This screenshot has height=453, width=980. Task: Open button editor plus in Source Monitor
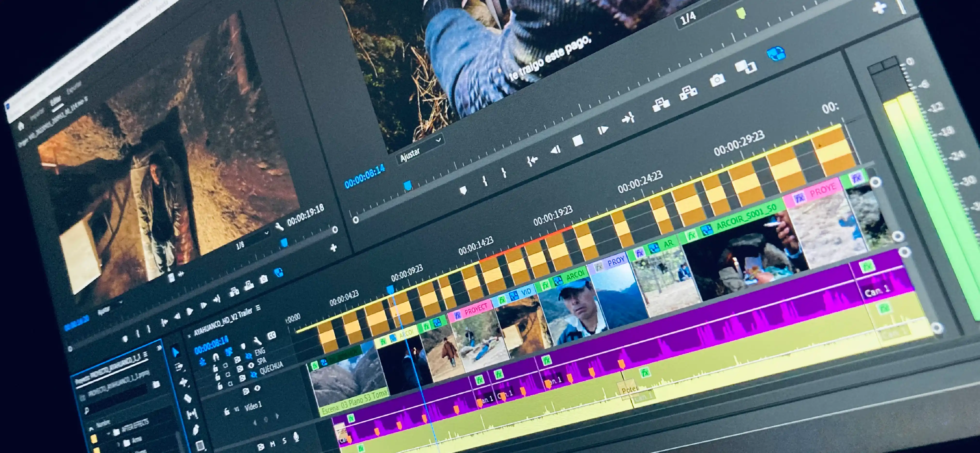pos(334,248)
